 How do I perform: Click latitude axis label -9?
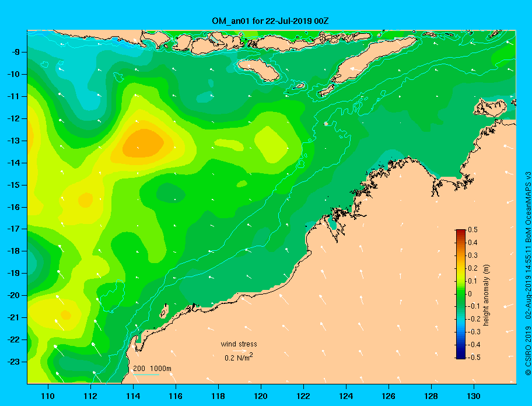16,52
